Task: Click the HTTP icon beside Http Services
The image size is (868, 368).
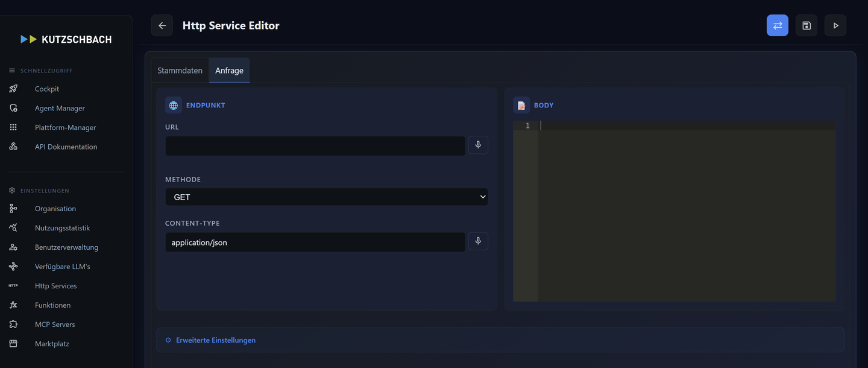Action: coord(13,286)
